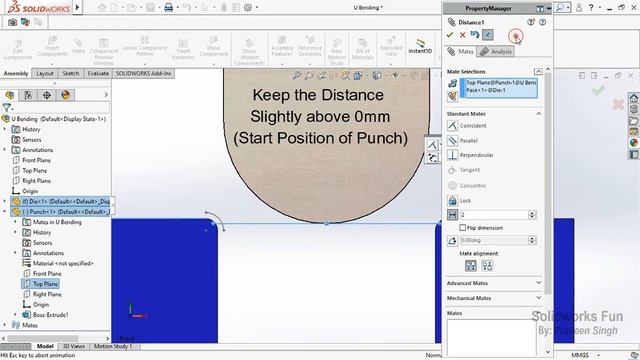The image size is (640, 360).
Task: Open the Appearances task pane icon
Action: [x=633, y=143]
